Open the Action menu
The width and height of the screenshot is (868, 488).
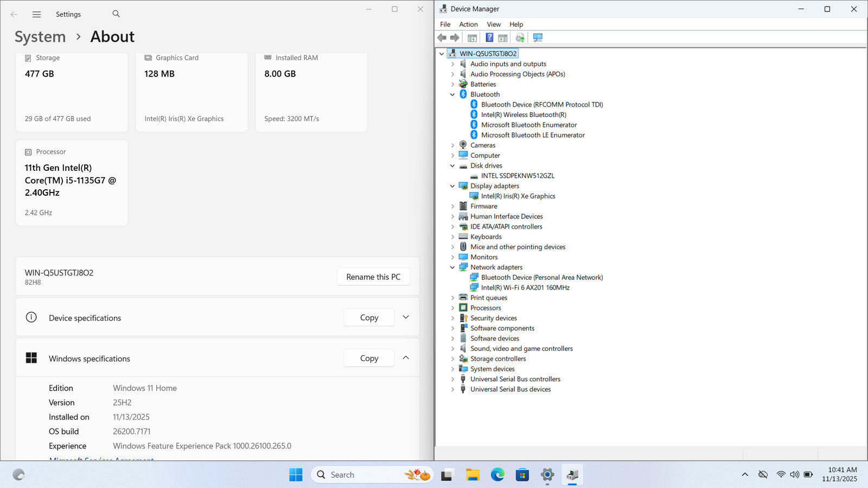coord(468,24)
